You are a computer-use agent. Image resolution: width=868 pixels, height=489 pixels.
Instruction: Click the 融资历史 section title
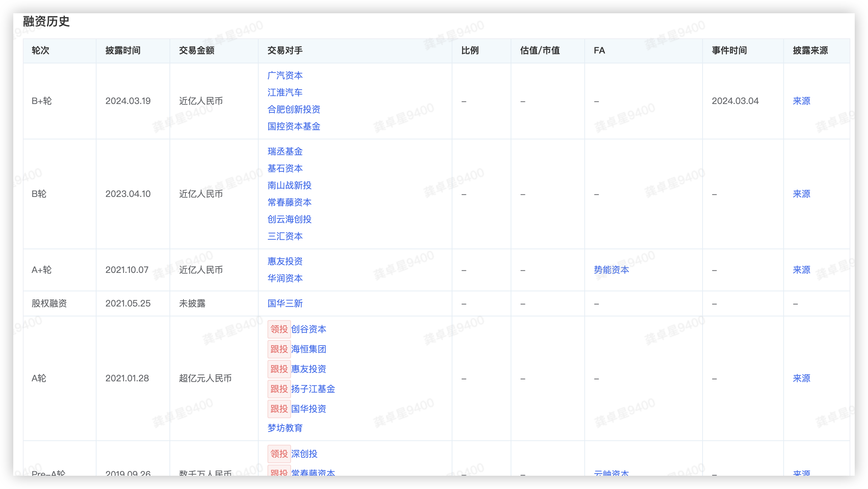[x=46, y=21]
